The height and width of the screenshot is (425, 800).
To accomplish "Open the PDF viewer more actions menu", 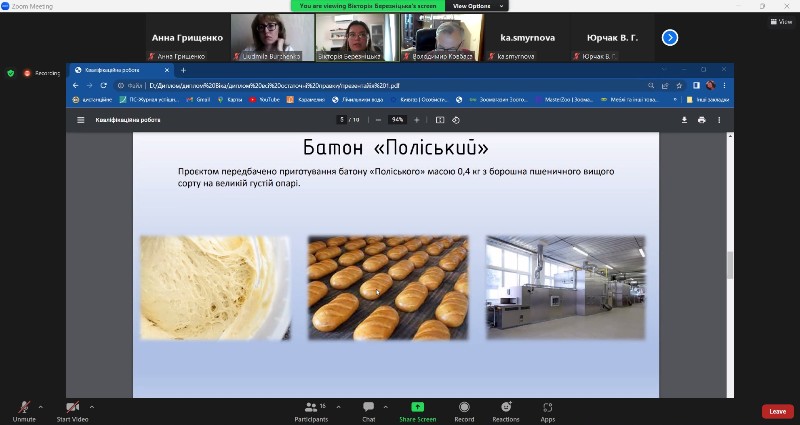I will 719,120.
